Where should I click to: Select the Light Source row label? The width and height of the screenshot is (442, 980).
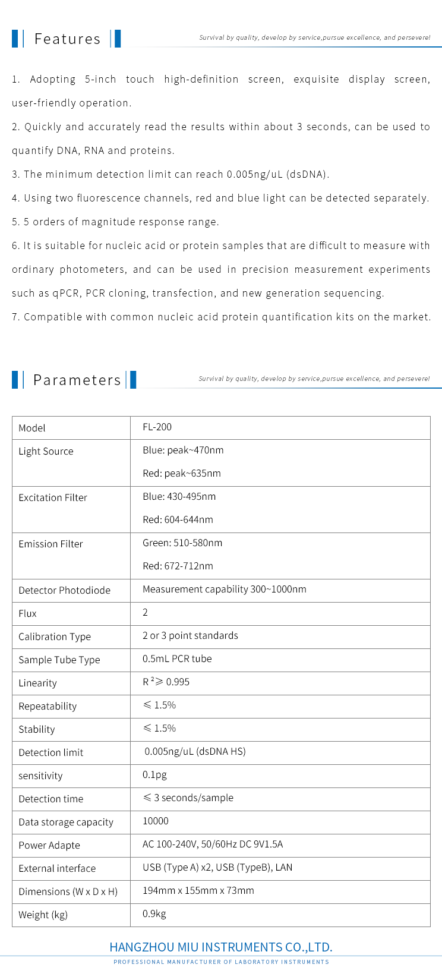coord(46,451)
